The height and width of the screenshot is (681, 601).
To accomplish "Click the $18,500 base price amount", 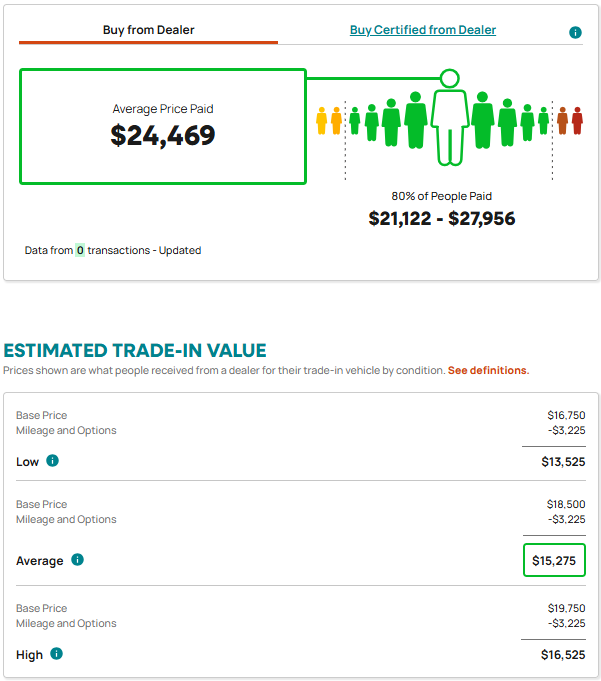I will pyautogui.click(x=566, y=504).
